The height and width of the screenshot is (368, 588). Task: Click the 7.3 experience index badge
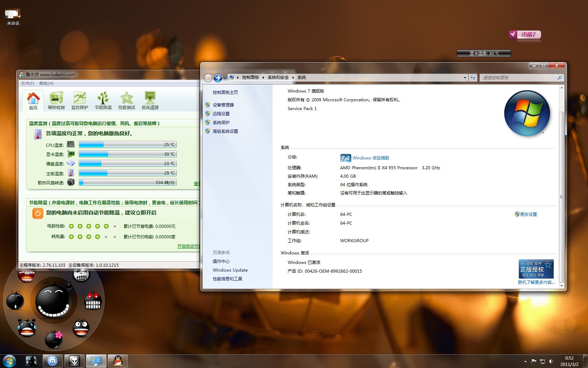coord(345,158)
